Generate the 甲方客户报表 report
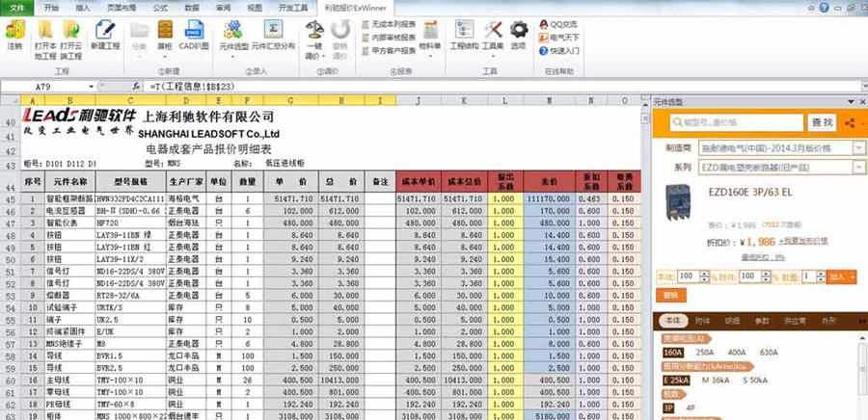The width and height of the screenshot is (868, 420). pyautogui.click(x=390, y=51)
